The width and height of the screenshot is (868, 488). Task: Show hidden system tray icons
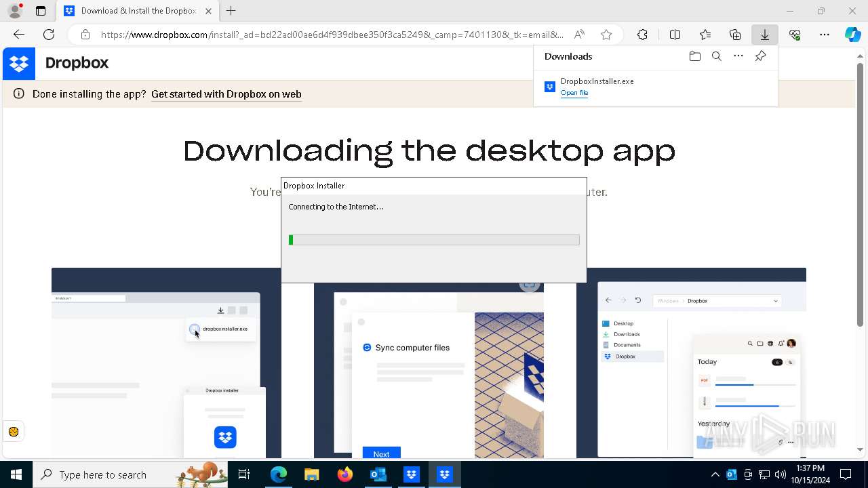pos(715,474)
